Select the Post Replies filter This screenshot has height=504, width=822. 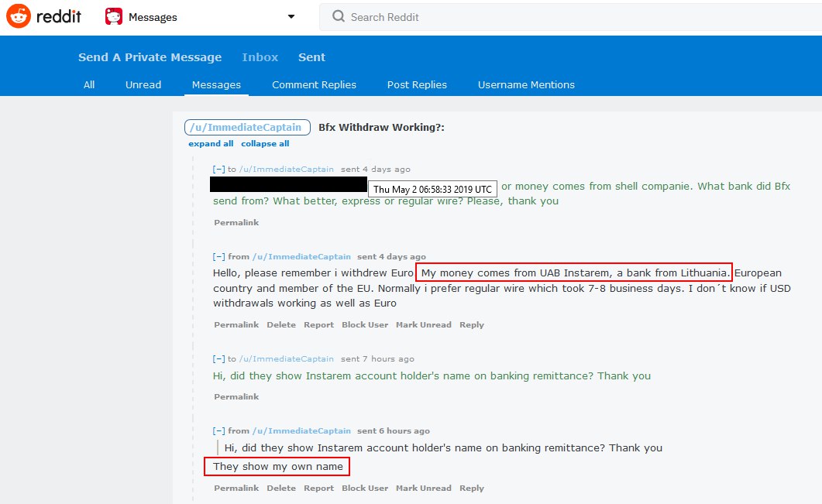tap(417, 85)
